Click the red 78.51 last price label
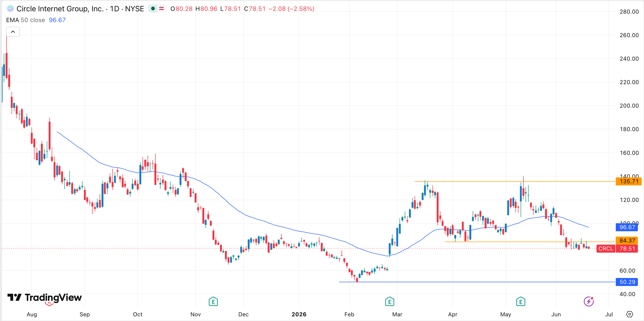Viewport: 644px width, 321px height. (627, 249)
